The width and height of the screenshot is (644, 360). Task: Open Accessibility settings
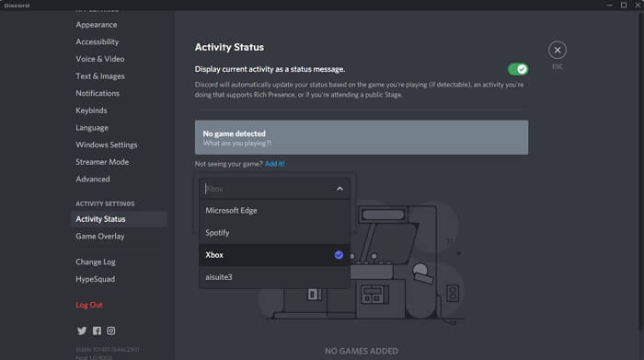click(x=97, y=42)
